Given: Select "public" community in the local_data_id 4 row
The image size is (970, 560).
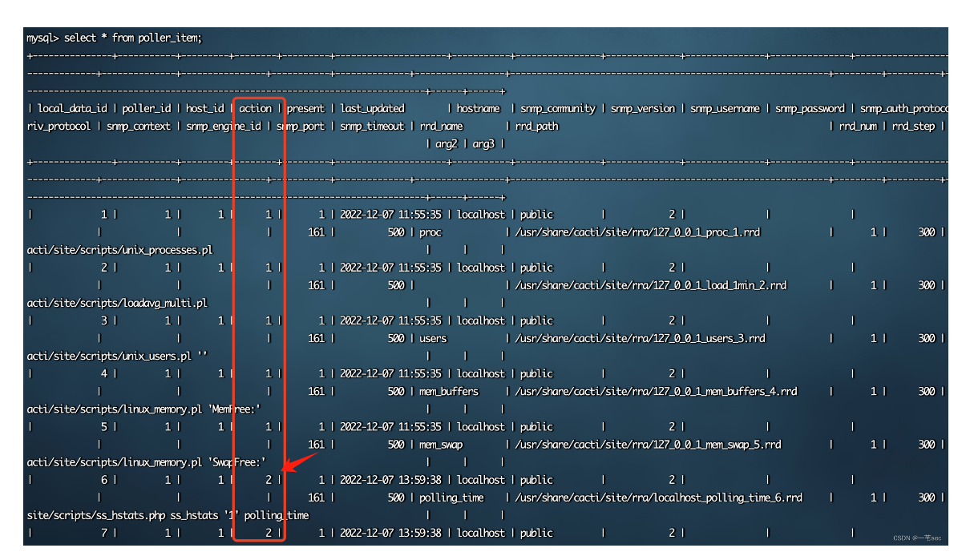Looking at the screenshot, I should point(536,373).
